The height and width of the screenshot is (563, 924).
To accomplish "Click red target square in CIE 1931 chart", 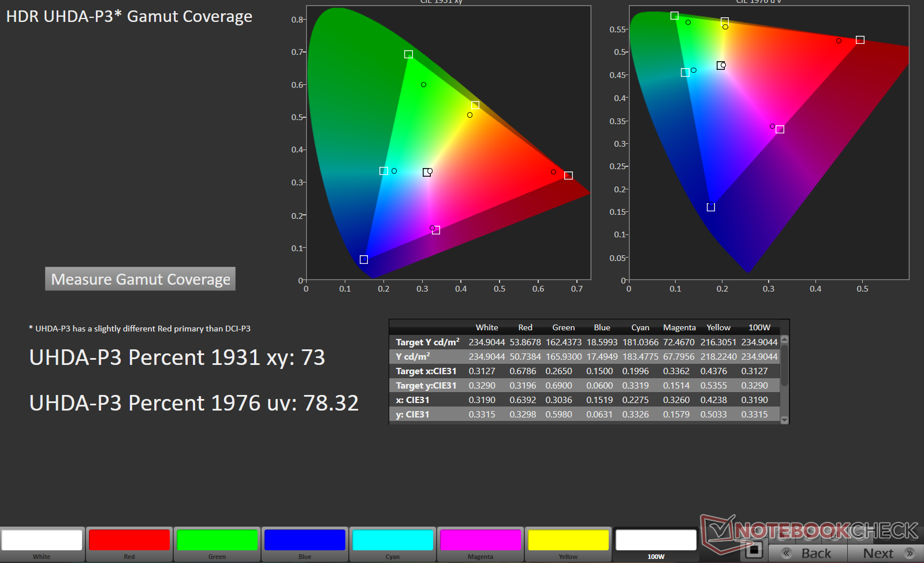I will click(568, 176).
